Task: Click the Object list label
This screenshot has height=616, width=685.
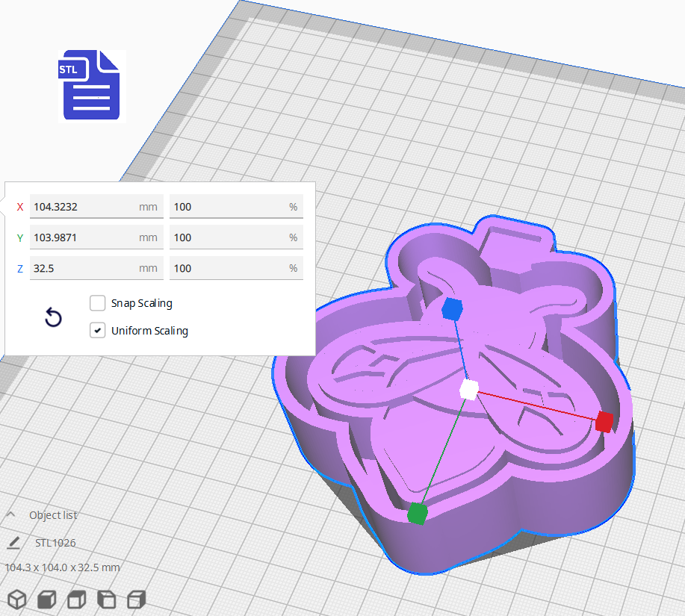Action: 52,515
